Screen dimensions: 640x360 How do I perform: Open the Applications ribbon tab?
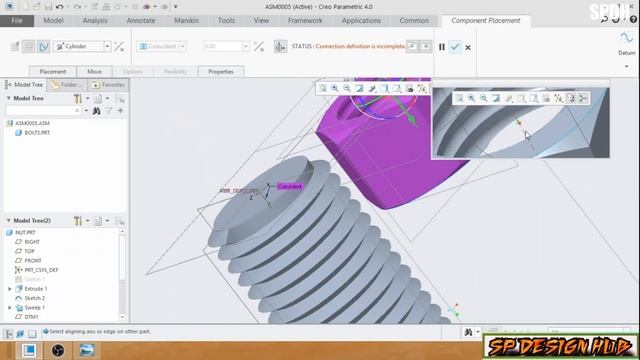pyautogui.click(x=361, y=20)
